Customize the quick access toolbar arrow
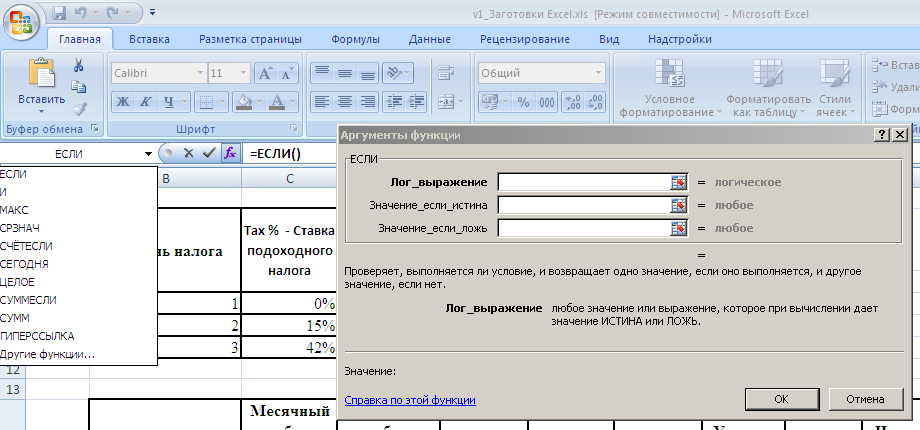920x430 pixels. click(x=153, y=12)
